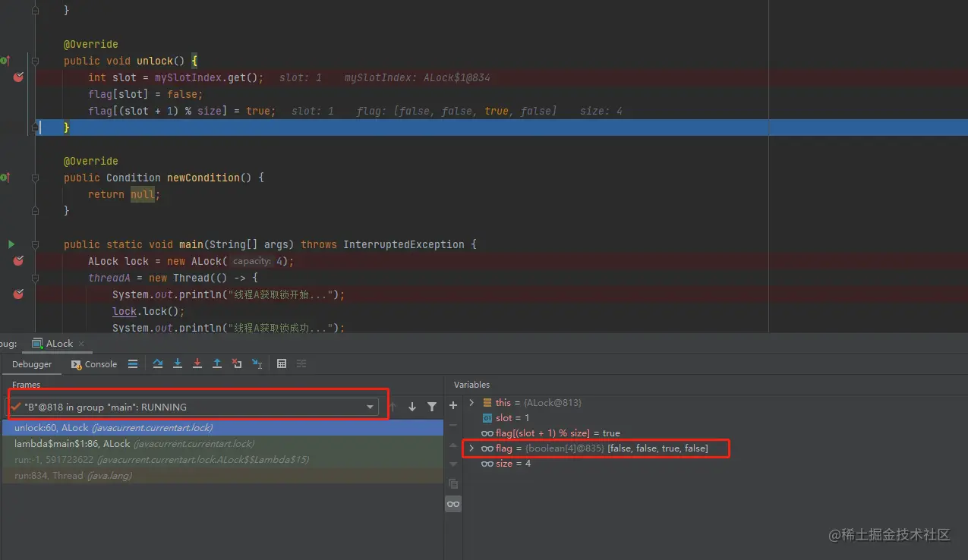Click the Variables panel header
The width and height of the screenshot is (968, 560).
[472, 385]
